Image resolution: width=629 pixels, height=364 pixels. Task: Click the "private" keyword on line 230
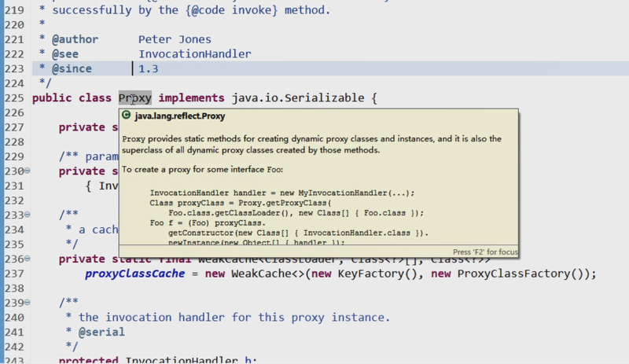click(82, 171)
